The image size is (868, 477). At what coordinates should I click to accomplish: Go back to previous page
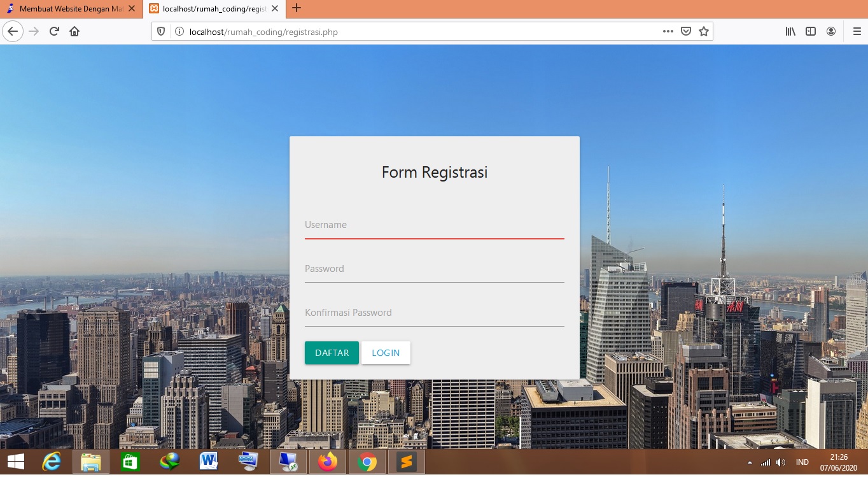click(13, 31)
